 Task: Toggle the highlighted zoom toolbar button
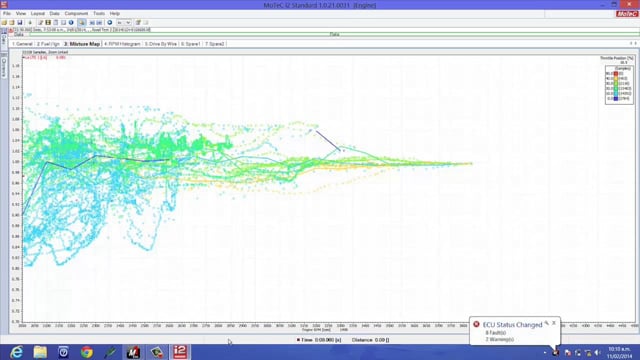click(x=82, y=22)
